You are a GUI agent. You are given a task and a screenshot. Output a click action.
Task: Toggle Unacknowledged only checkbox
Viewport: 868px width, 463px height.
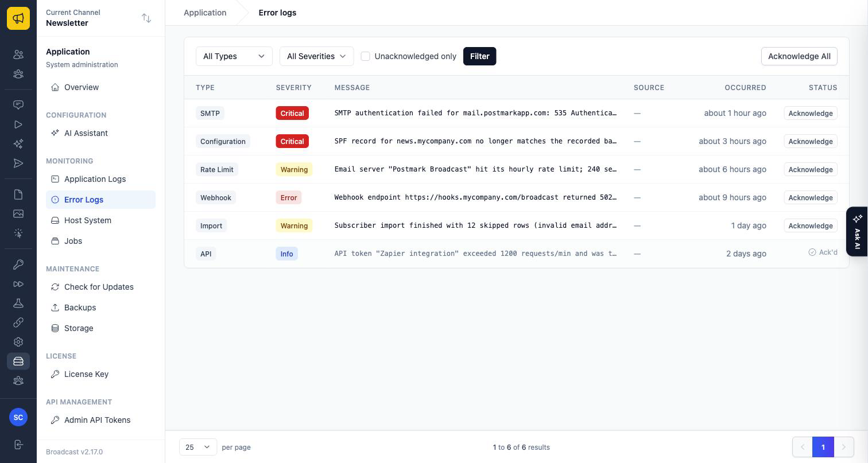click(x=365, y=56)
